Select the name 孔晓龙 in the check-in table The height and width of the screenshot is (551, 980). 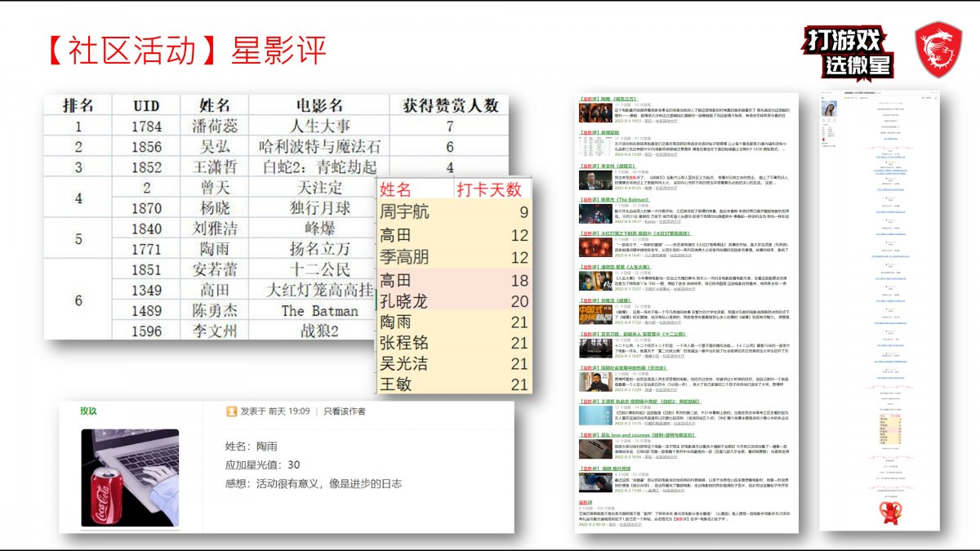pos(404,300)
